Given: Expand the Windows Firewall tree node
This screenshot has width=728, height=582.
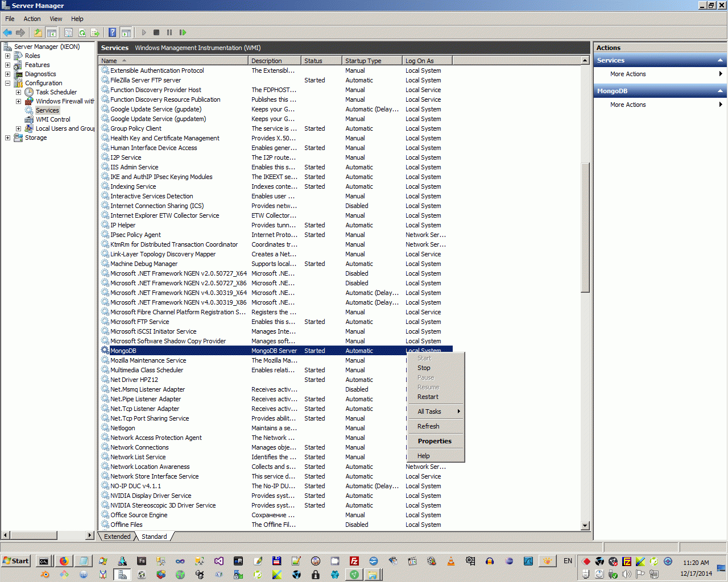Looking at the screenshot, I should click(18, 101).
